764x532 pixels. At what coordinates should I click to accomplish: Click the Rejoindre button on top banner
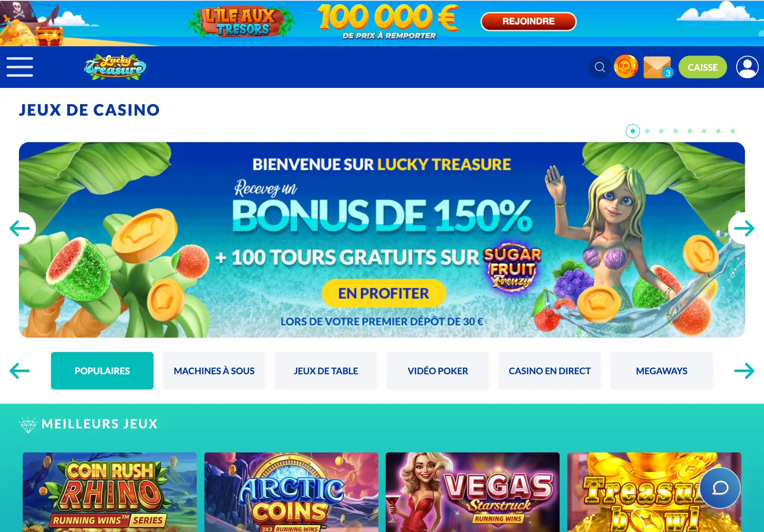[529, 21]
